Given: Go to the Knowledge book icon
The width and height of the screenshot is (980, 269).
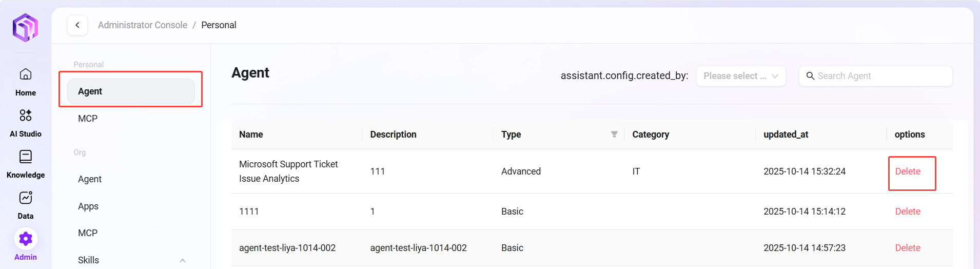Looking at the screenshot, I should point(26,157).
